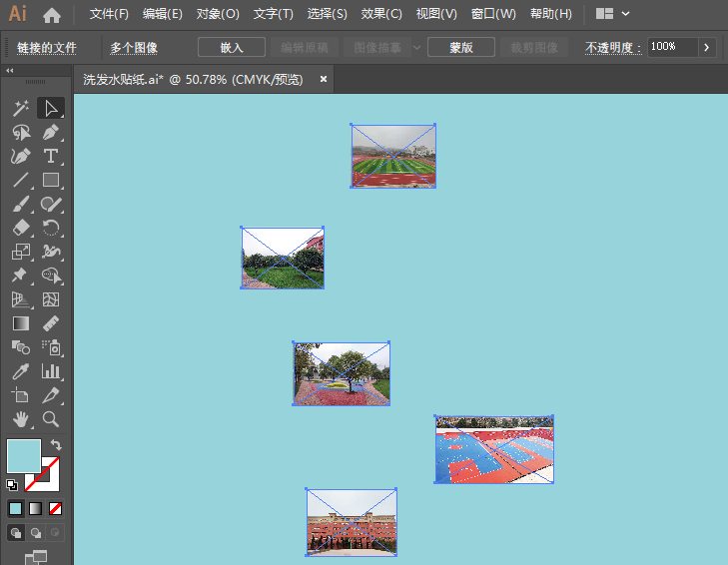The width and height of the screenshot is (728, 565).
Task: Swap fill and stroke colors
Action: pos(56,444)
